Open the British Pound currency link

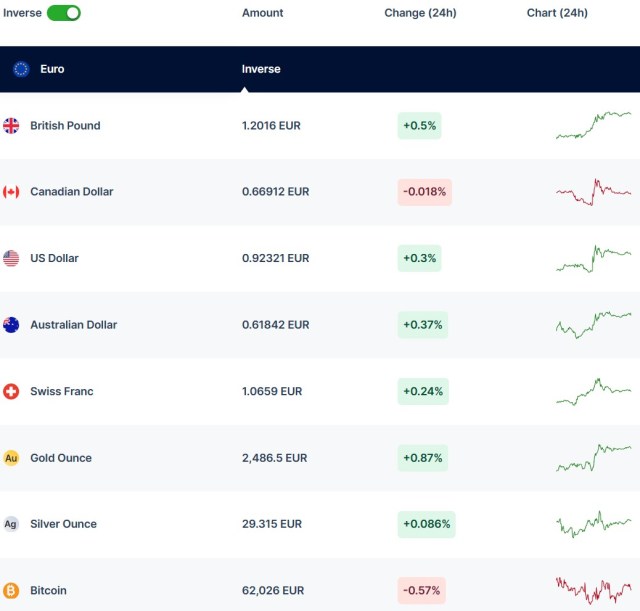pos(65,126)
